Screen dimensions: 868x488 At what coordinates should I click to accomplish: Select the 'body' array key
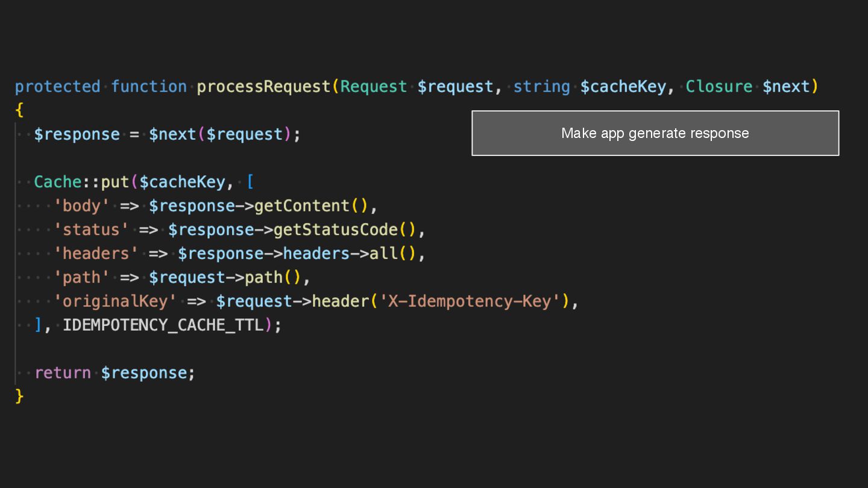pos(82,206)
